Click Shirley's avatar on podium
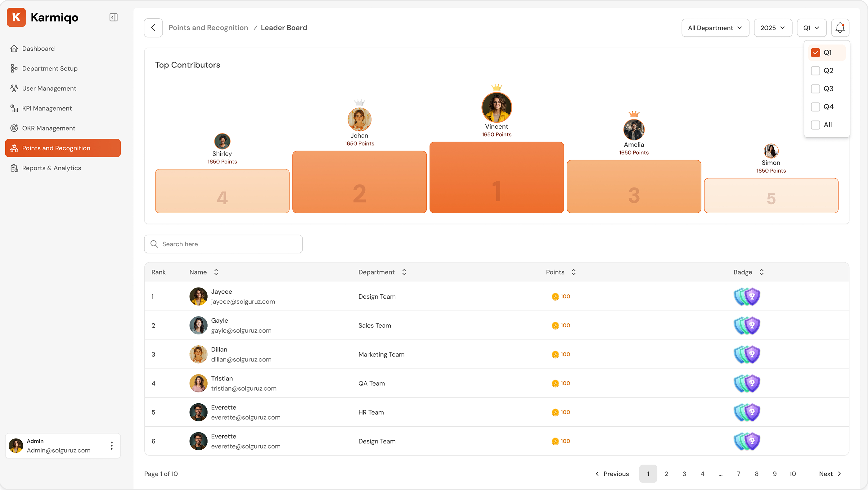This screenshot has width=868, height=490. (222, 141)
